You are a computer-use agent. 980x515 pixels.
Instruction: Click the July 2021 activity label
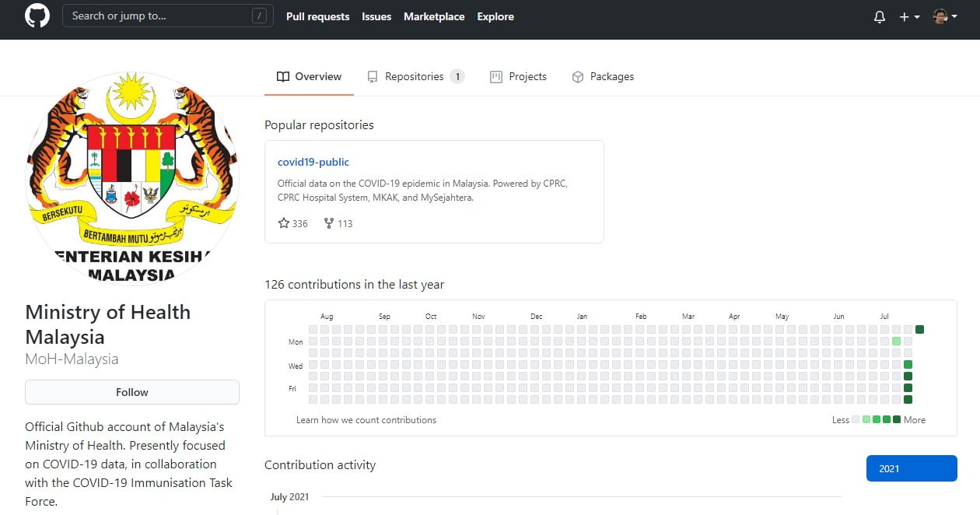click(289, 496)
